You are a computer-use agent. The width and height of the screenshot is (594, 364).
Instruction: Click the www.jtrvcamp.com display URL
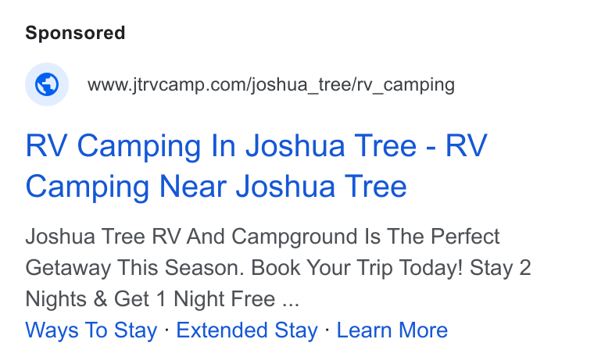coord(271,84)
